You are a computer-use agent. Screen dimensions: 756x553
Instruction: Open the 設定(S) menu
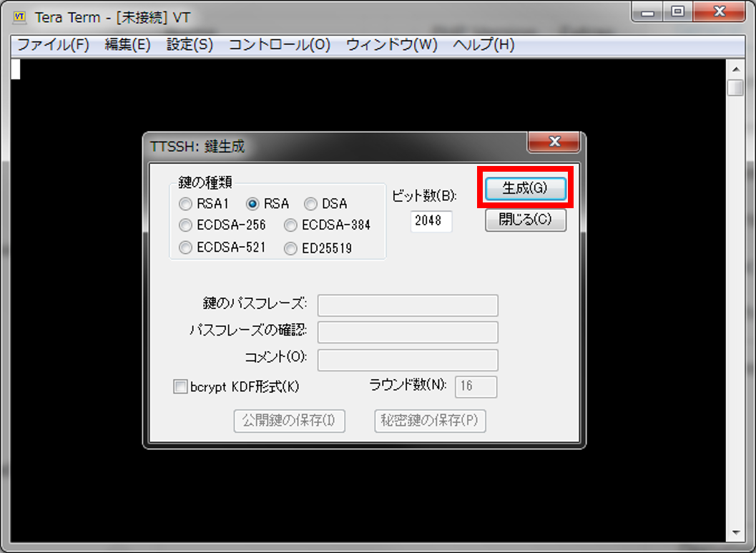click(190, 44)
